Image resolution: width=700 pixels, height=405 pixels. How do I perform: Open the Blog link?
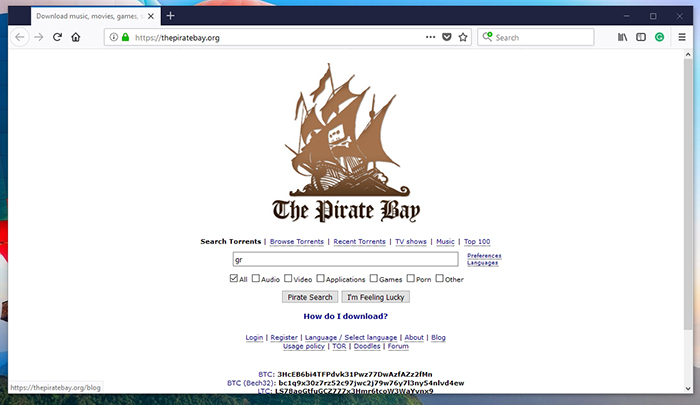[x=438, y=338]
